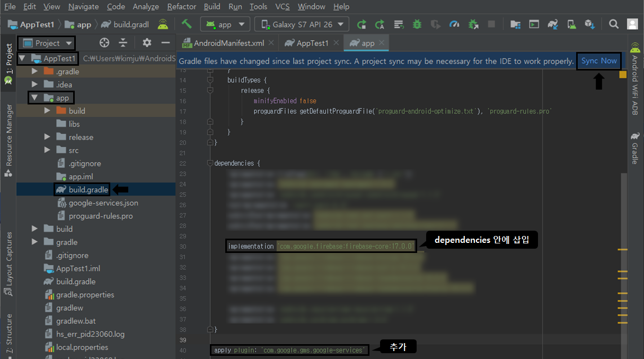Expand the release folder arrow
Image resolution: width=644 pixels, height=359 pixels.
point(48,137)
